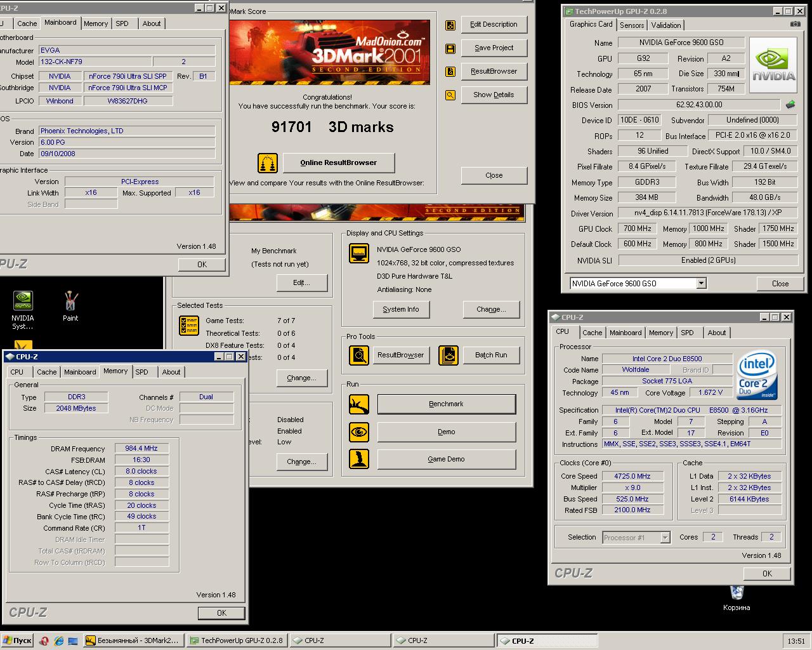
Task: Open the NVIDIA System desktop icon
Action: coord(23,310)
